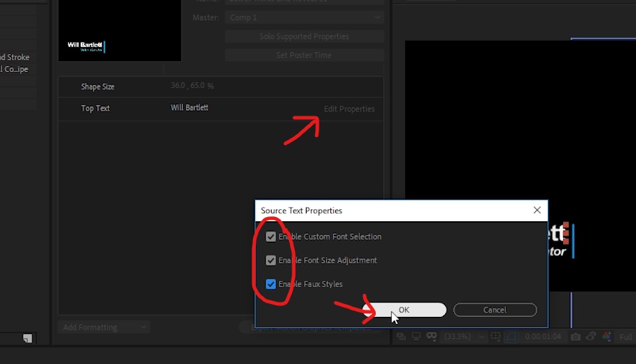Click the Primary Viewer monitor icon
Screen dimensions: 636x364
(416, 336)
